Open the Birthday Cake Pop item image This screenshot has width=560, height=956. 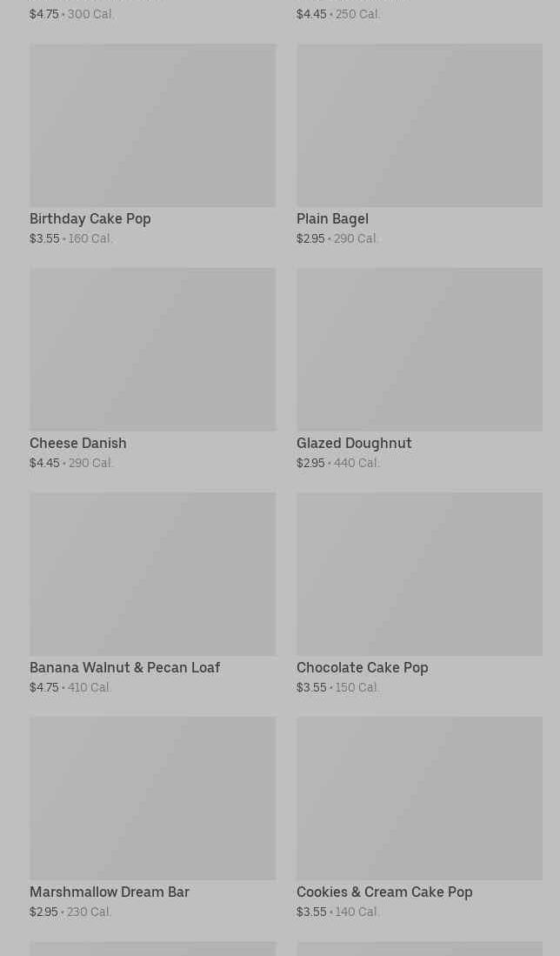tap(152, 125)
